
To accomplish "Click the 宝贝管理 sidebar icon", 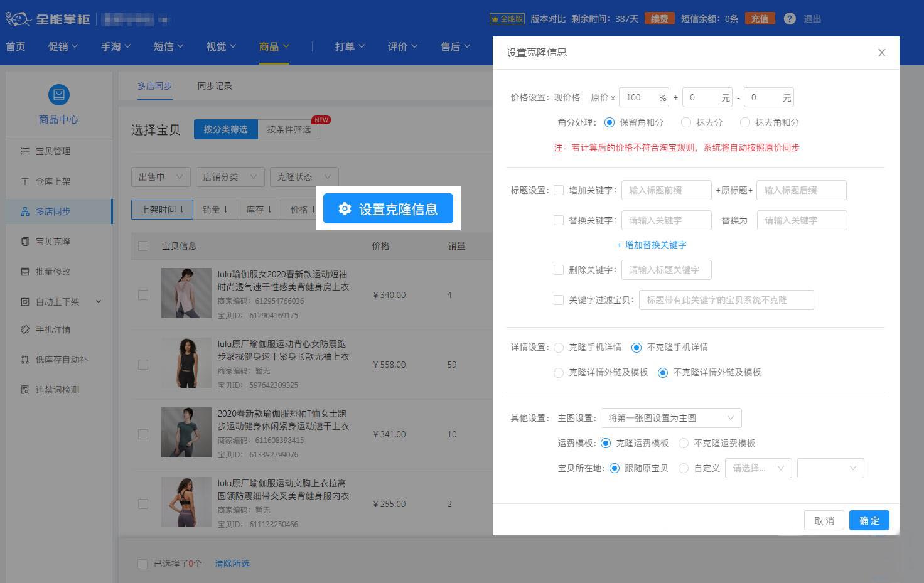I will pos(25,151).
